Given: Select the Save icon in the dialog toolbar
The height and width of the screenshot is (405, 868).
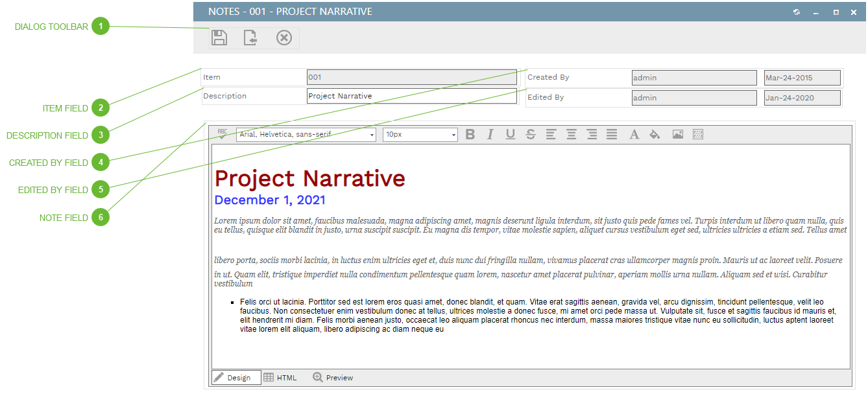Looking at the screenshot, I should click(219, 38).
